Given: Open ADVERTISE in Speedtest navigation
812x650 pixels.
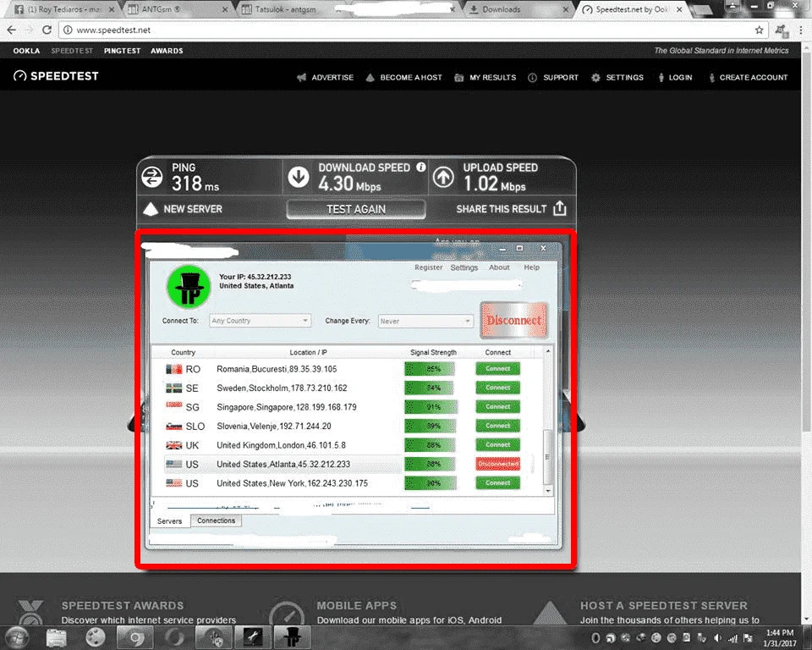Looking at the screenshot, I should point(325,77).
